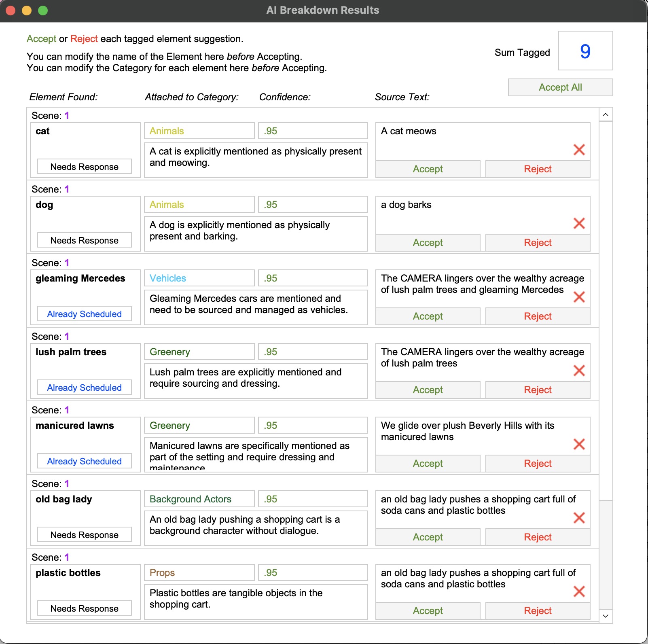Accept the lush palm trees suggestion
Viewport: 648px width, 644px height.
(x=428, y=390)
